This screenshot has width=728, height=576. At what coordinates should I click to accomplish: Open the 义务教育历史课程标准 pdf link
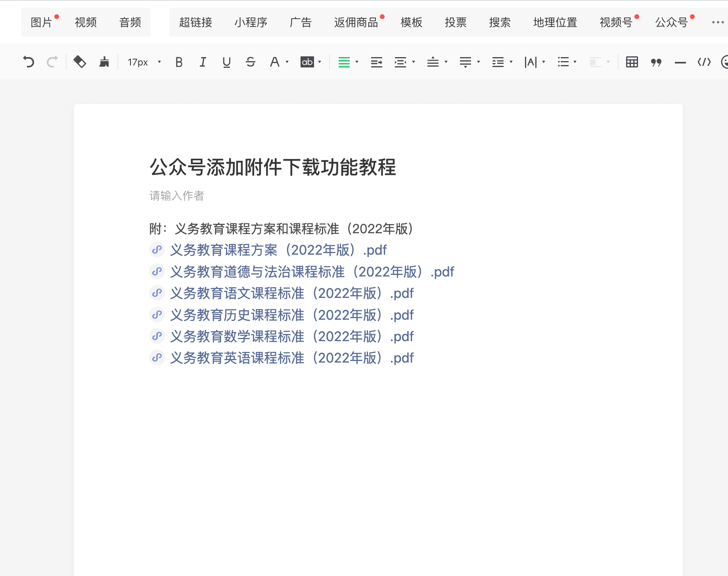(x=292, y=315)
